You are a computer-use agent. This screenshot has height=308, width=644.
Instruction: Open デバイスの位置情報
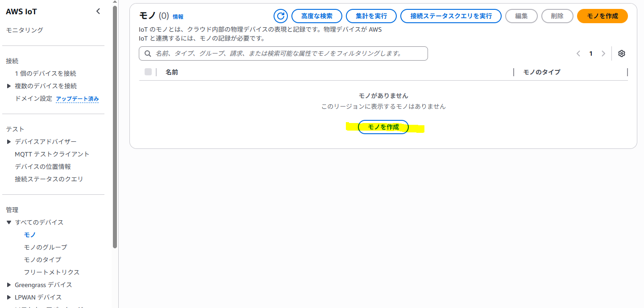(43, 167)
